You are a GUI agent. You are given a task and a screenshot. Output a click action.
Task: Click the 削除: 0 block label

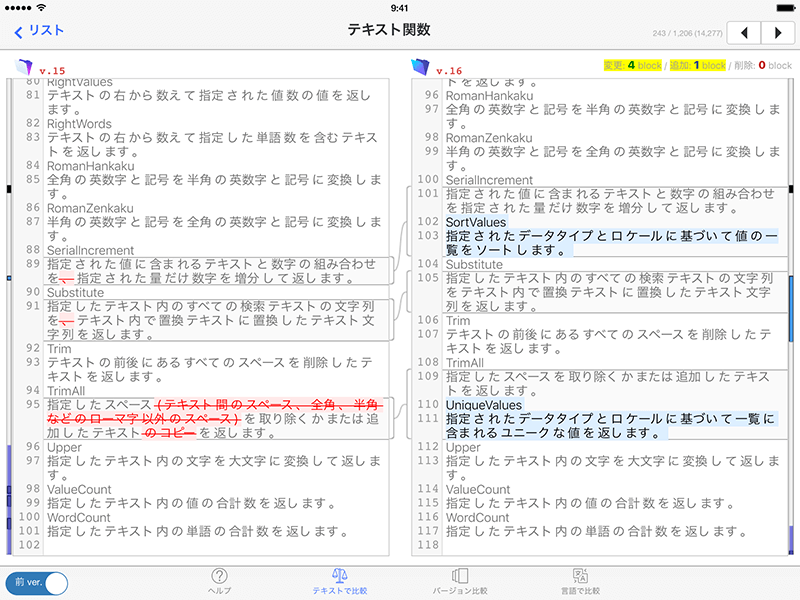(x=760, y=66)
